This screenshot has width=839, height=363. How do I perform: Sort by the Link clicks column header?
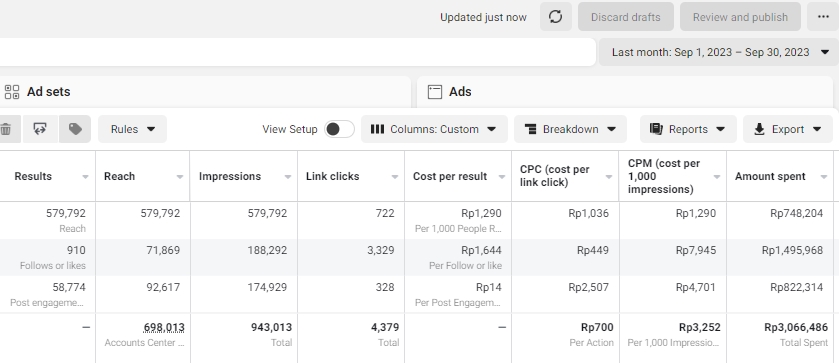tap(332, 176)
